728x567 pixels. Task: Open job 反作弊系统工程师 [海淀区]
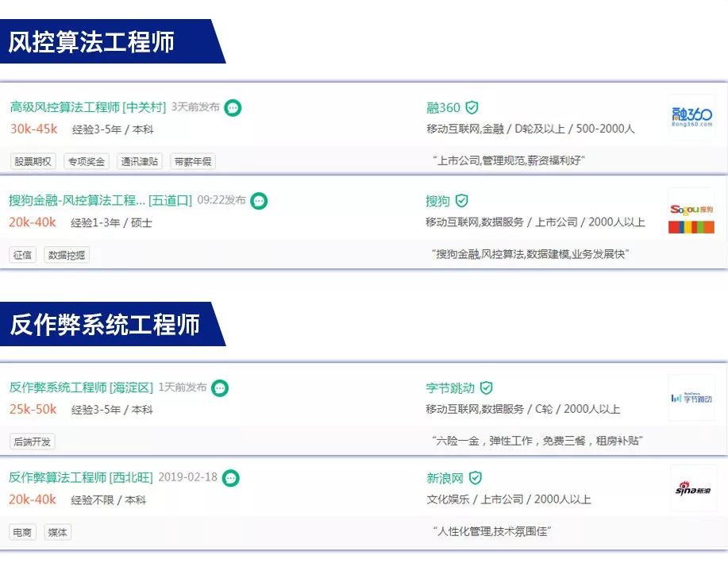(81, 388)
